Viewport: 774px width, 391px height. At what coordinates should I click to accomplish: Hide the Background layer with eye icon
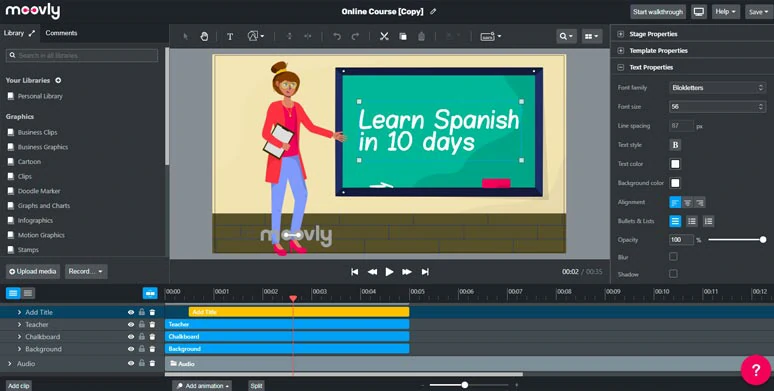(131, 349)
